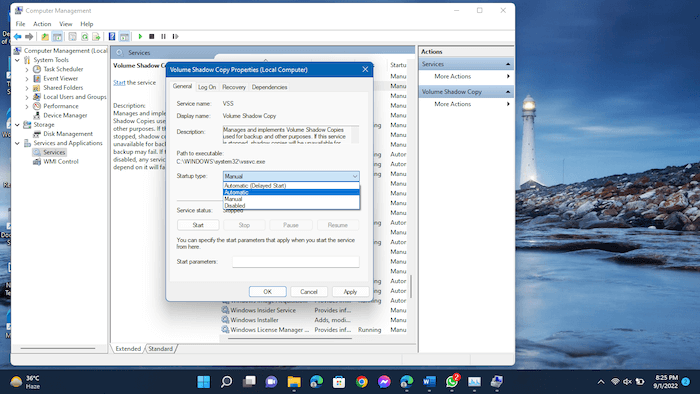Click Cancel in the properties dialog
This screenshot has width=700, height=394.
(x=309, y=292)
